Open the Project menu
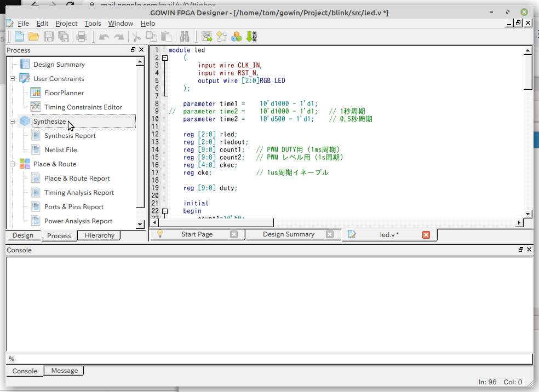This screenshot has width=539, height=392. 66,24
